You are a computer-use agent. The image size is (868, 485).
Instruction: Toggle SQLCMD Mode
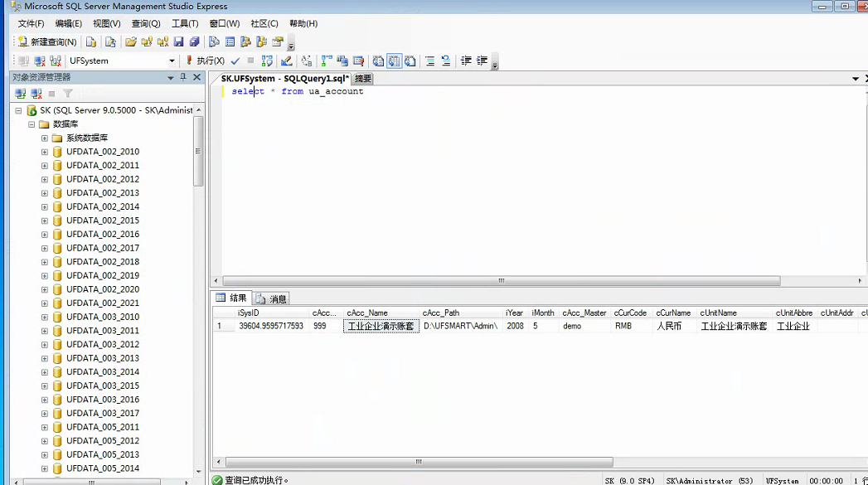coord(358,61)
